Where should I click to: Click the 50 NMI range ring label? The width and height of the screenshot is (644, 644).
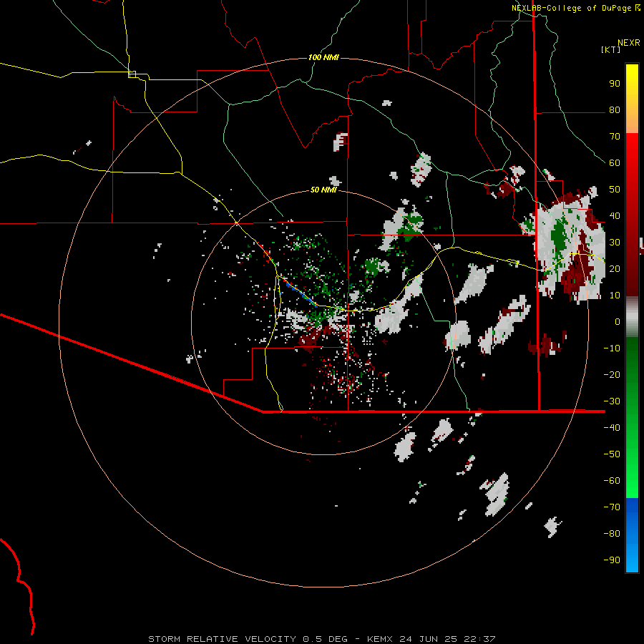323,190
